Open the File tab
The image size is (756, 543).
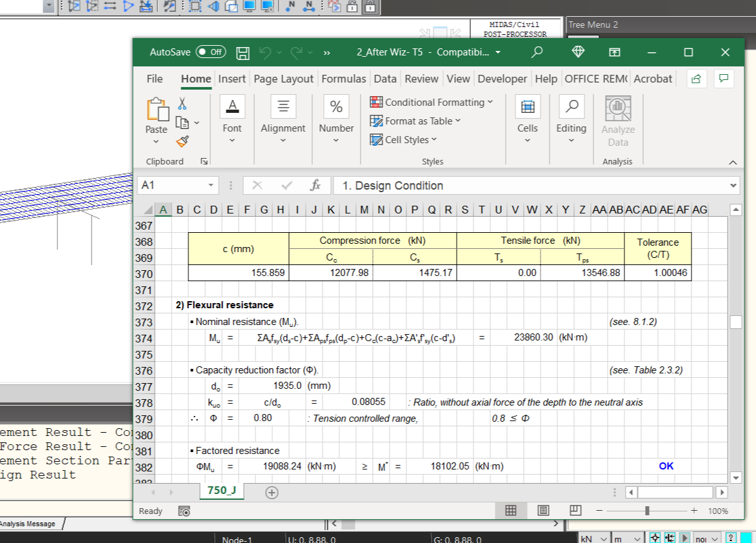click(x=154, y=79)
